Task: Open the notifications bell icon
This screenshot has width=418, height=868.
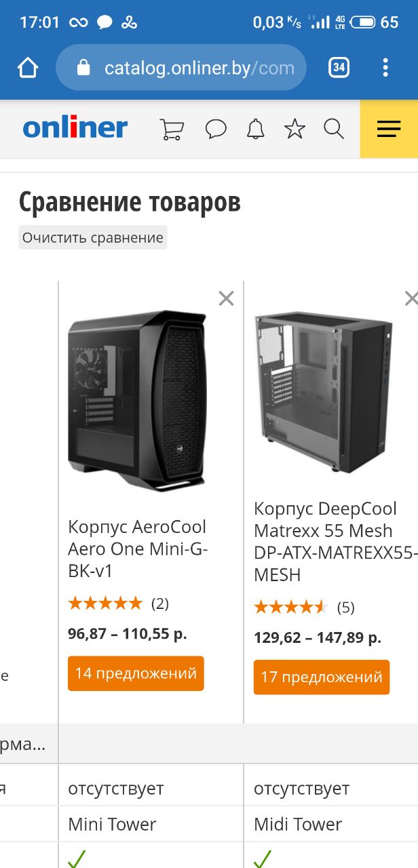Action: point(255,129)
